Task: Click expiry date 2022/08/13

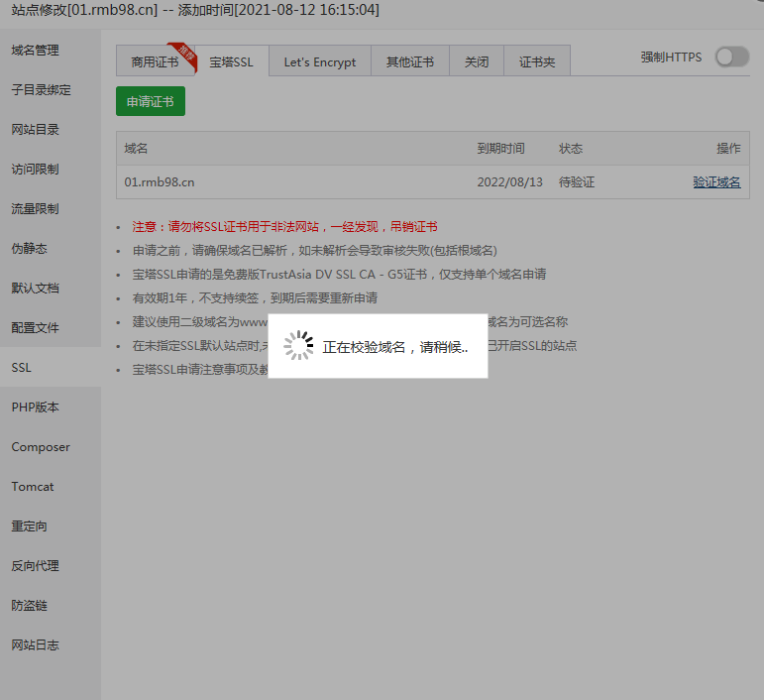Action: (509, 181)
